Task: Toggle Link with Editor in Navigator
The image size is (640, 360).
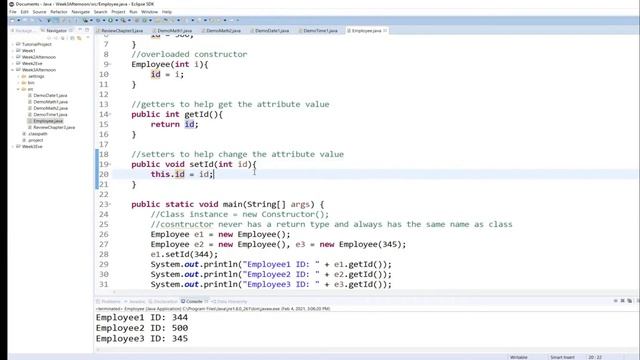Action: 79,38
